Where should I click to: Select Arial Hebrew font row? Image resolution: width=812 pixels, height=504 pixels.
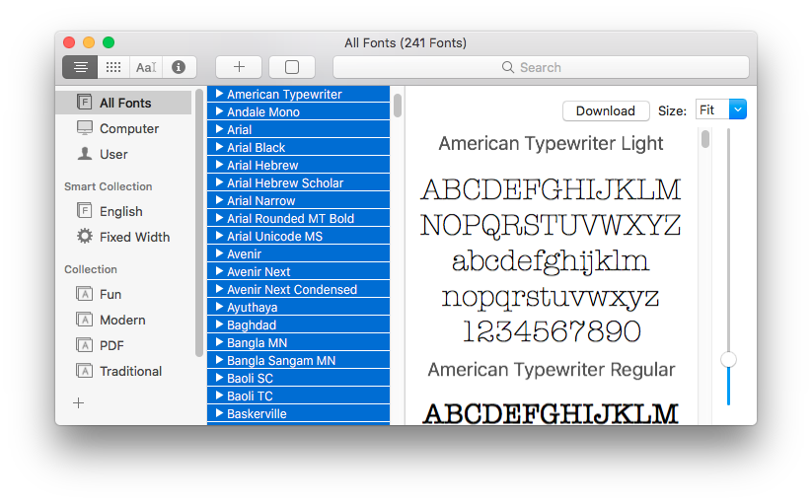(298, 165)
